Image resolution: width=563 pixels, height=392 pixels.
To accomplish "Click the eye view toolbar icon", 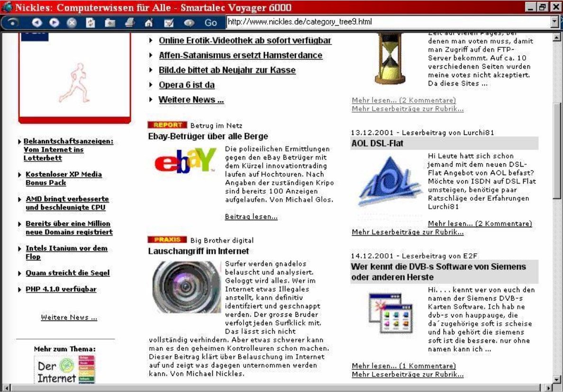I will (189, 23).
